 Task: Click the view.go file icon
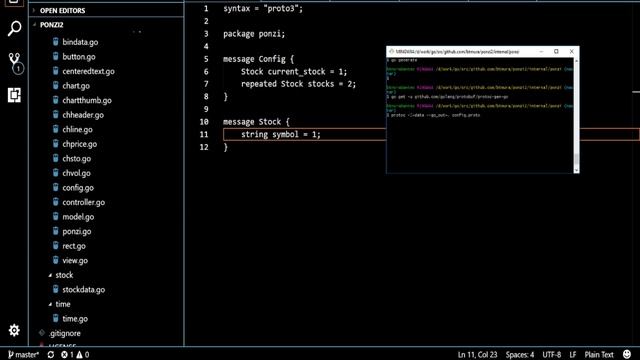pos(56,260)
